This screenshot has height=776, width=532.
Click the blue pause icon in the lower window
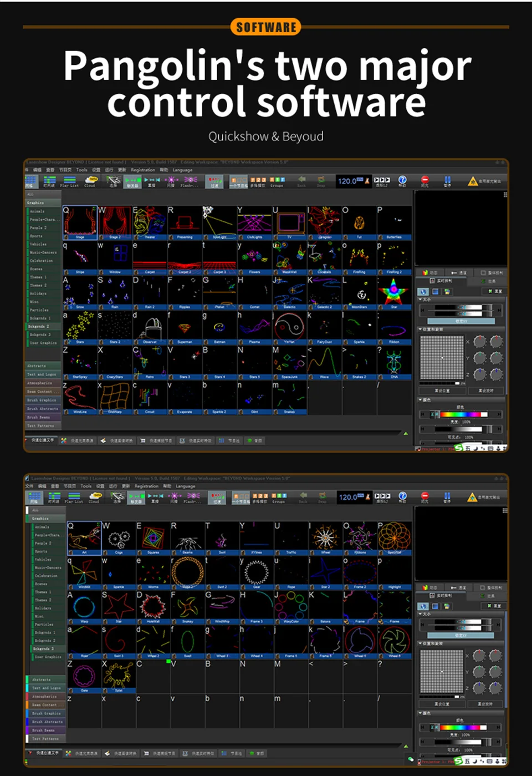[447, 496]
